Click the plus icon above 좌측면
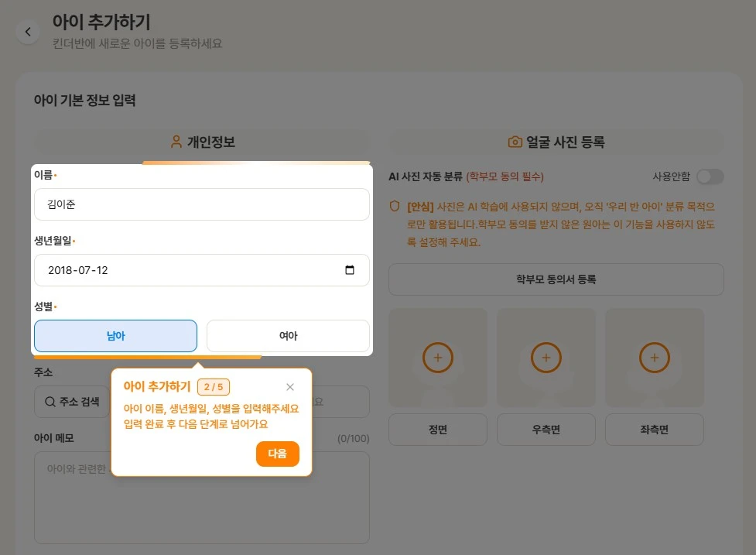 (655, 358)
